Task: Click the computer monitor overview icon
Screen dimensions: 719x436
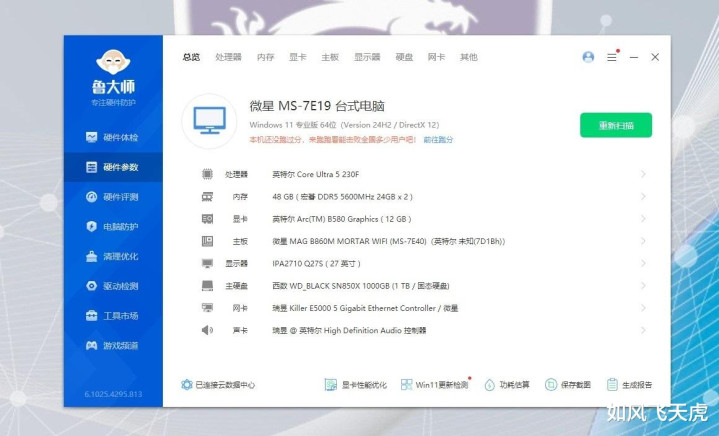Action: pyautogui.click(x=209, y=121)
